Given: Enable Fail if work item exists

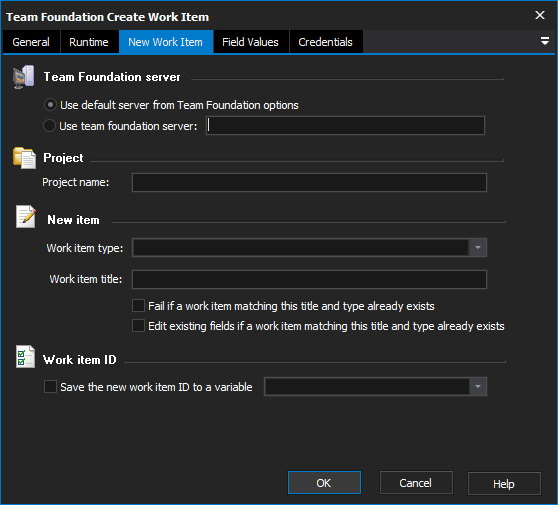Looking at the screenshot, I should (x=138, y=306).
